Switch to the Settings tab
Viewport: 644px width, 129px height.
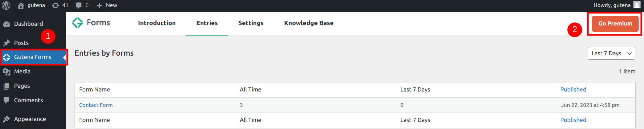[x=251, y=23]
